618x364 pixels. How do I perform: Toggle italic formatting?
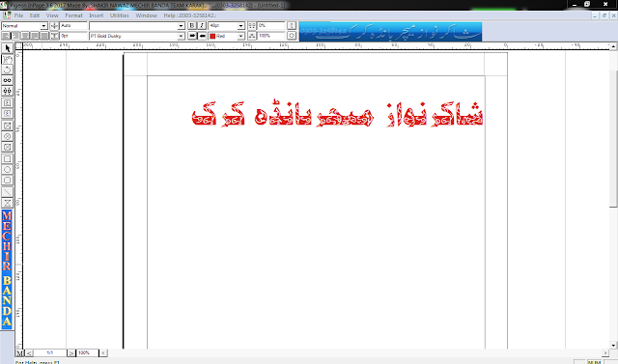pyautogui.click(x=202, y=26)
